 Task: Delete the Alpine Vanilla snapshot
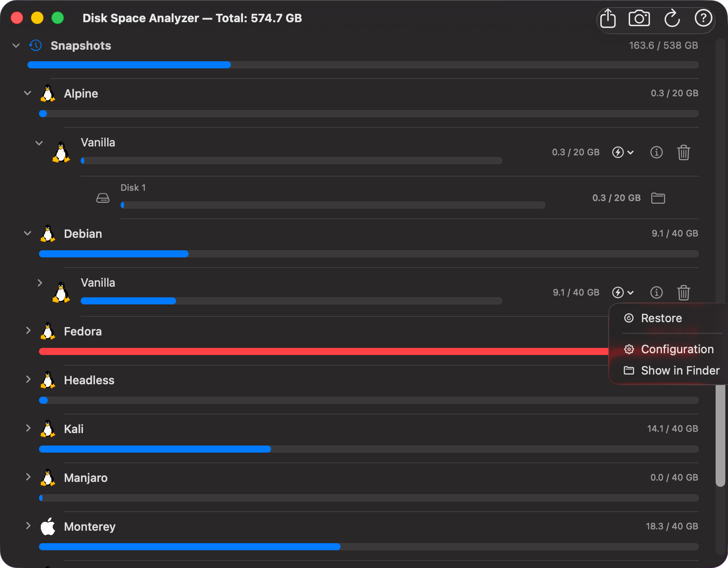(x=684, y=152)
